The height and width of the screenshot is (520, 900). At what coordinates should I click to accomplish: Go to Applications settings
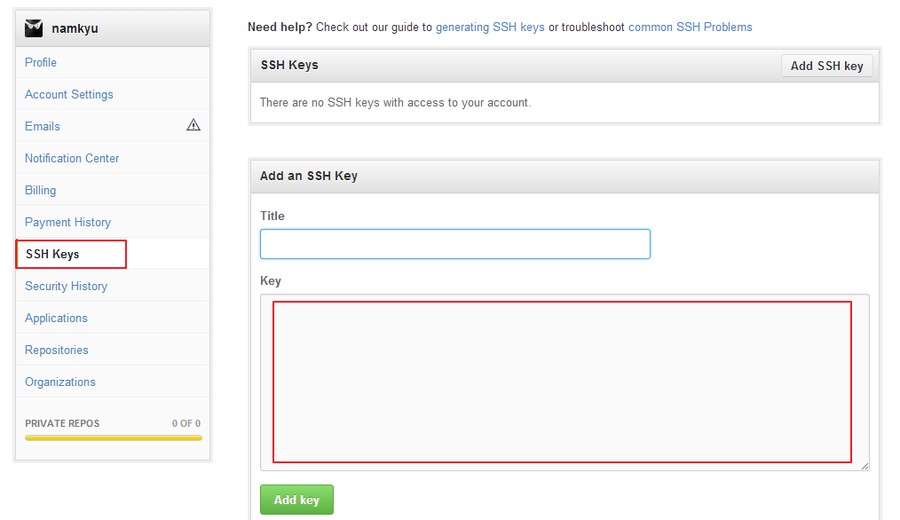pos(56,318)
